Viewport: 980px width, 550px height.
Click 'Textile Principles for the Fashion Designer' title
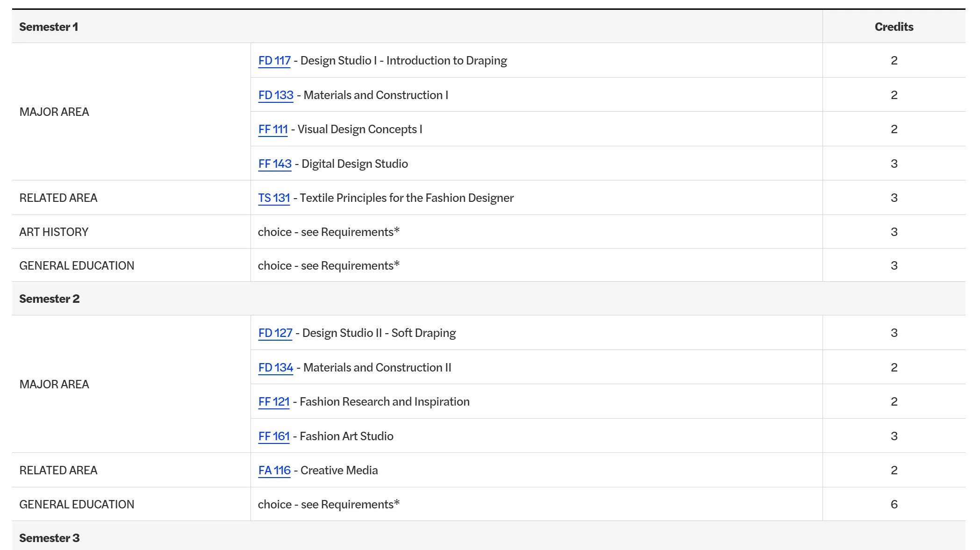(x=407, y=198)
